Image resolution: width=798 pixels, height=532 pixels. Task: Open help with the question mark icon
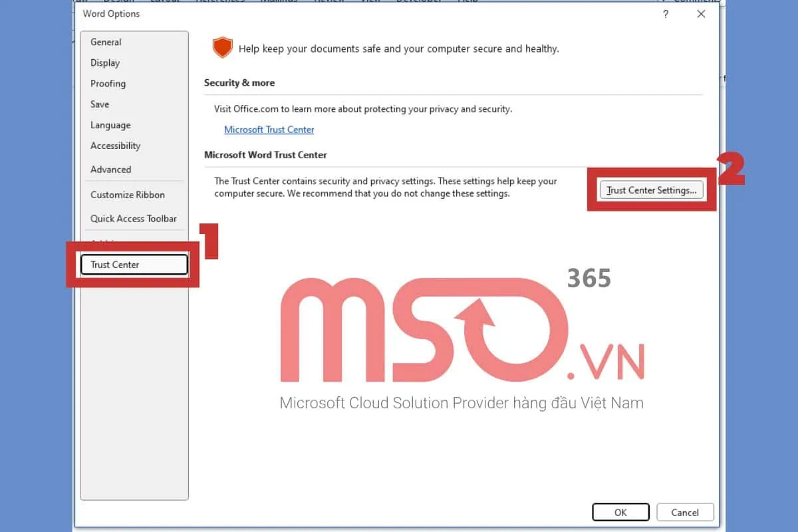pos(666,14)
